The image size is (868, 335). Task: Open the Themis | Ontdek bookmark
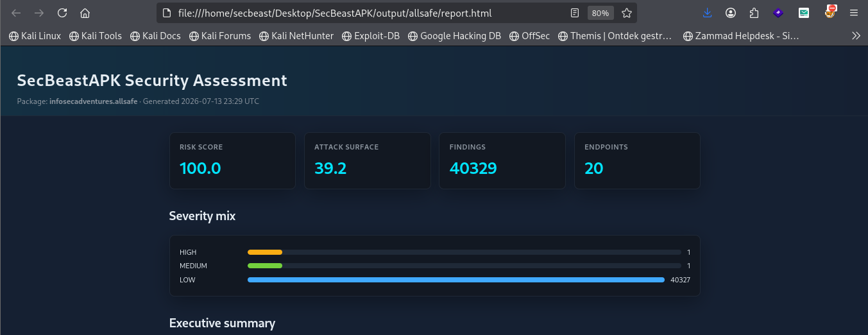pos(615,36)
